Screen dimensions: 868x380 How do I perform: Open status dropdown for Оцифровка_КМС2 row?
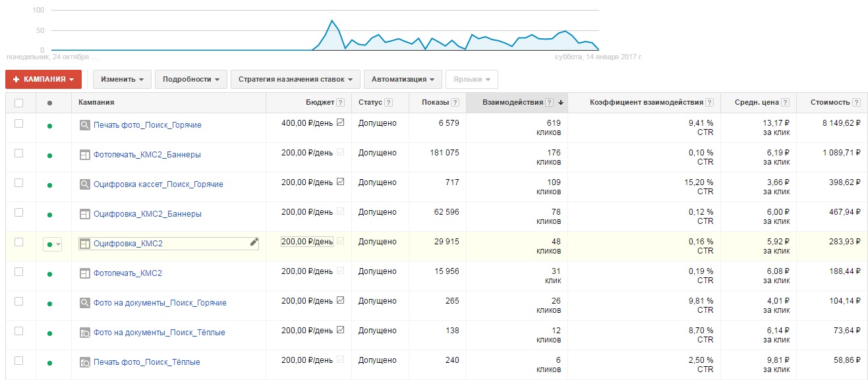52,244
